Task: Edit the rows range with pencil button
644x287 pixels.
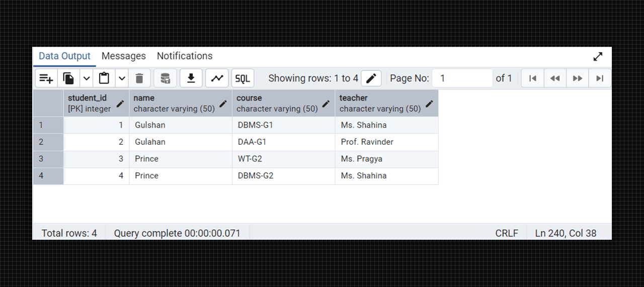Action: pyautogui.click(x=371, y=78)
